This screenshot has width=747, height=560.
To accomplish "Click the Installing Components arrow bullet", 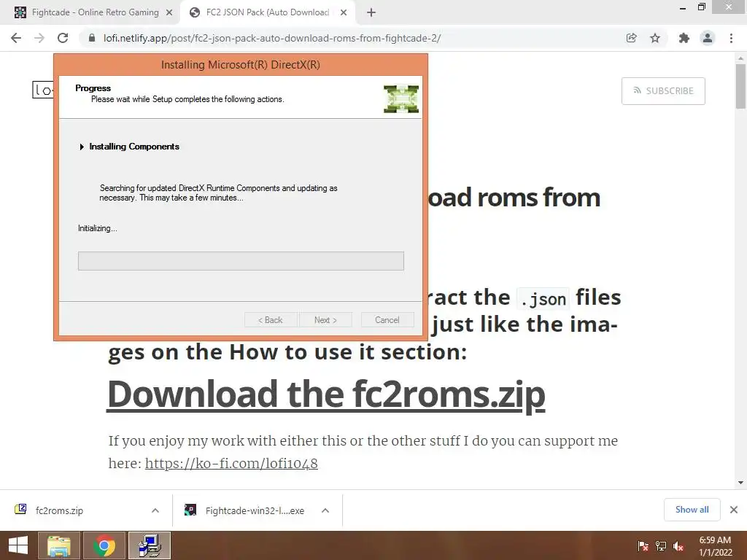I will (x=82, y=147).
